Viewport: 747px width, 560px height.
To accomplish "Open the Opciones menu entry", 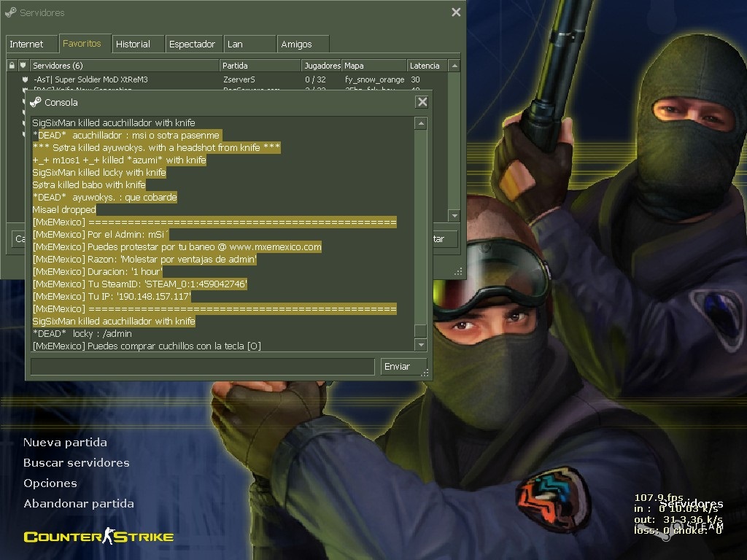I will [50, 483].
